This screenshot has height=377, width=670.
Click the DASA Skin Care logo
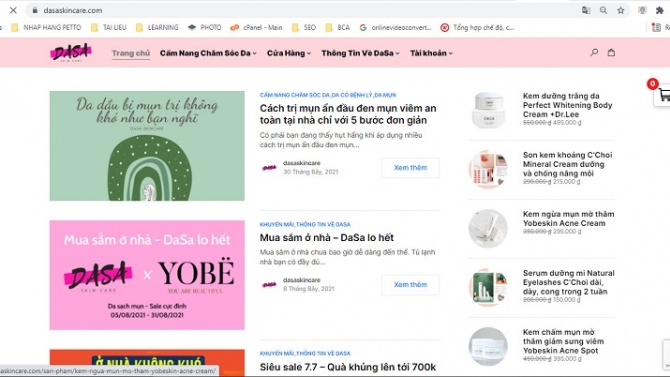point(71,53)
